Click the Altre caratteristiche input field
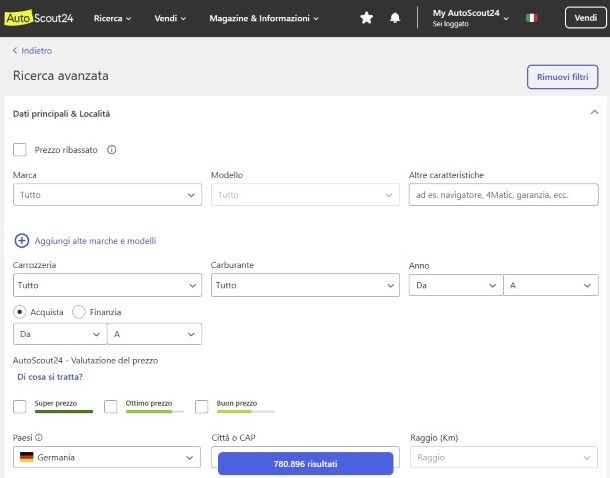 (x=504, y=195)
